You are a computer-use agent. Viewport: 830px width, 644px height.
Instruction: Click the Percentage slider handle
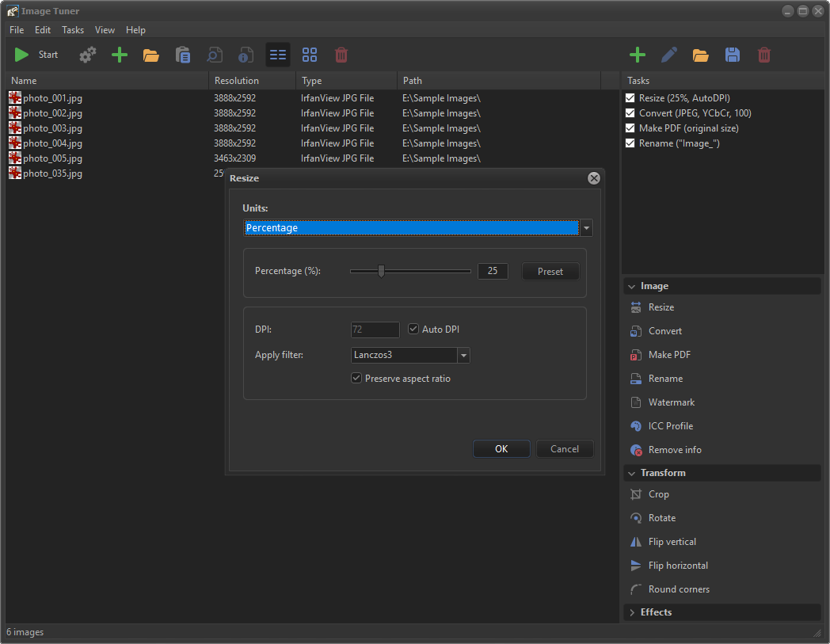click(x=381, y=271)
